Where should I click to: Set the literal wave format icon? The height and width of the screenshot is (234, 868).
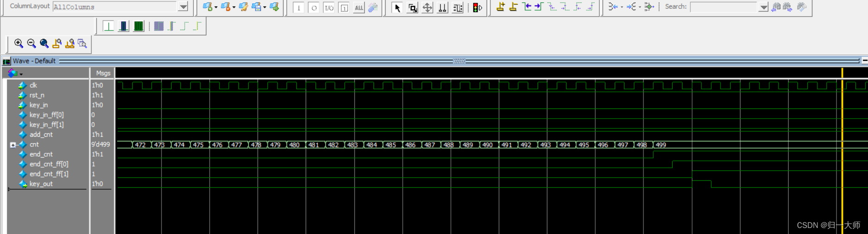coord(109,26)
